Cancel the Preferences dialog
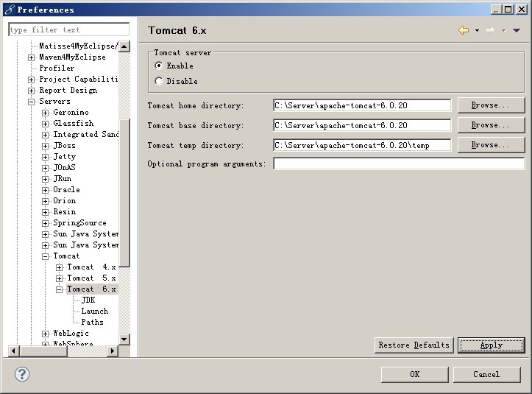Image resolution: width=532 pixels, height=394 pixels. coord(486,374)
